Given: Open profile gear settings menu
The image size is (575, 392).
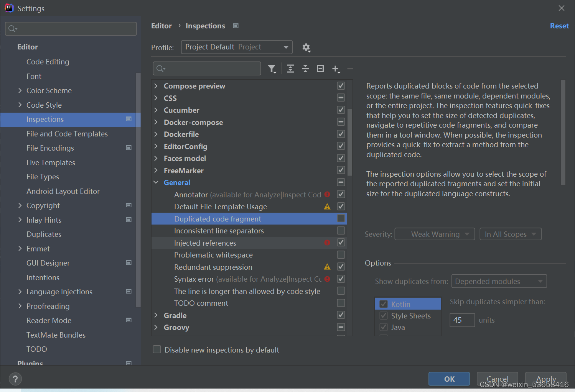Looking at the screenshot, I should [306, 48].
